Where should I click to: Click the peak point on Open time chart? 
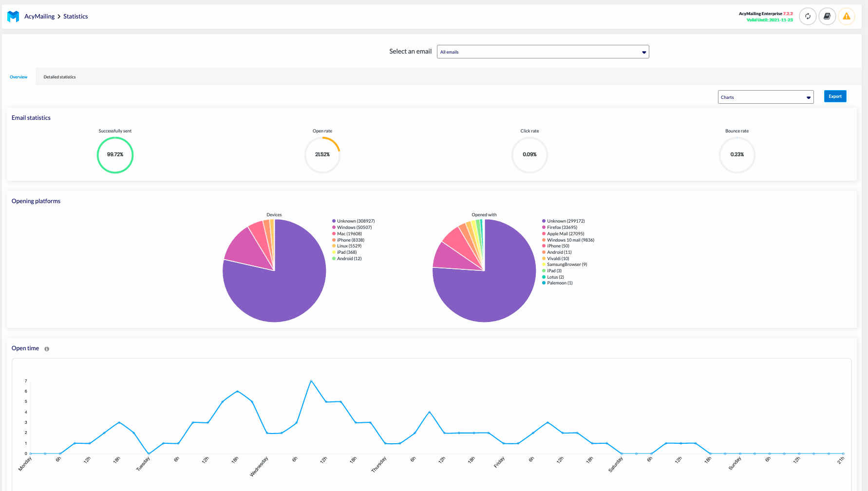click(x=311, y=381)
